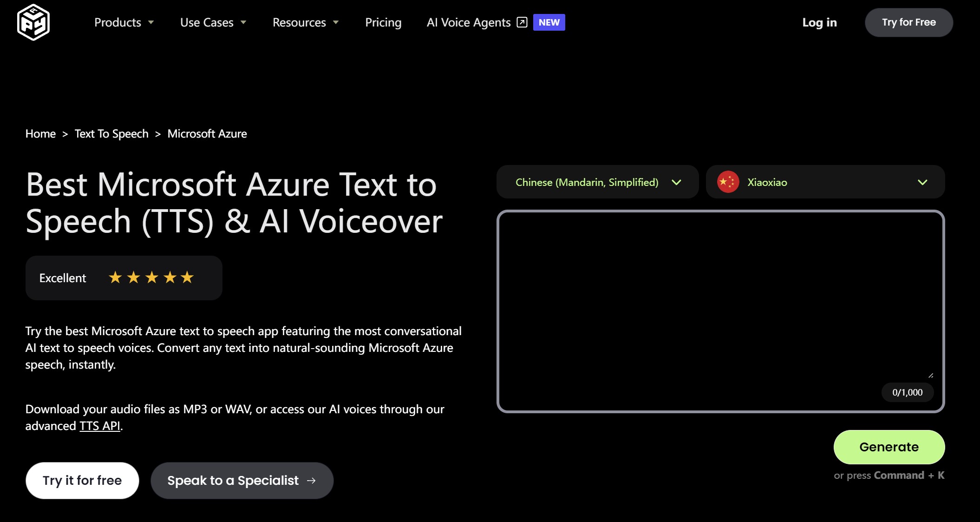The width and height of the screenshot is (980, 522).
Task: Click the arrow icon on Speak to a Specialist
Action: pos(312,481)
